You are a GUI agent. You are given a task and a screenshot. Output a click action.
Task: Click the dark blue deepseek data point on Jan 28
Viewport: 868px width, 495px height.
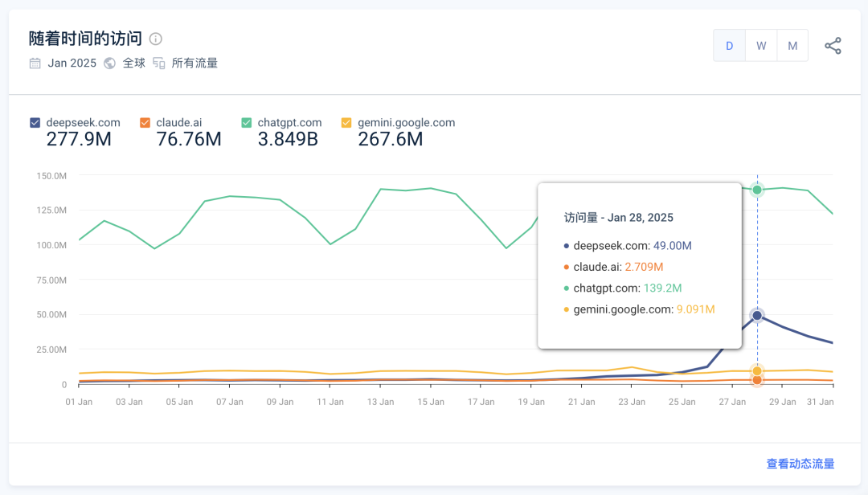pyautogui.click(x=757, y=316)
